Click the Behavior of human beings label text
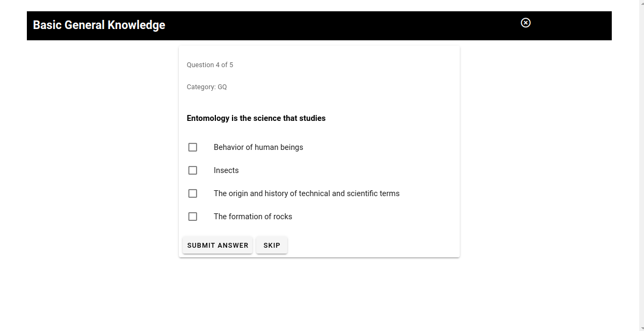 tap(258, 147)
